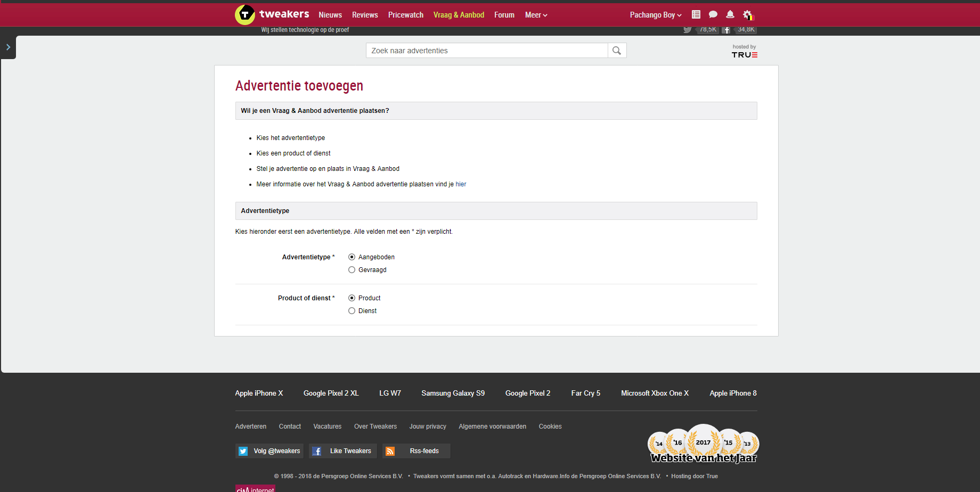Screen dimensions: 980x492
Task: Click the Hosting door True link
Action: coord(695,477)
